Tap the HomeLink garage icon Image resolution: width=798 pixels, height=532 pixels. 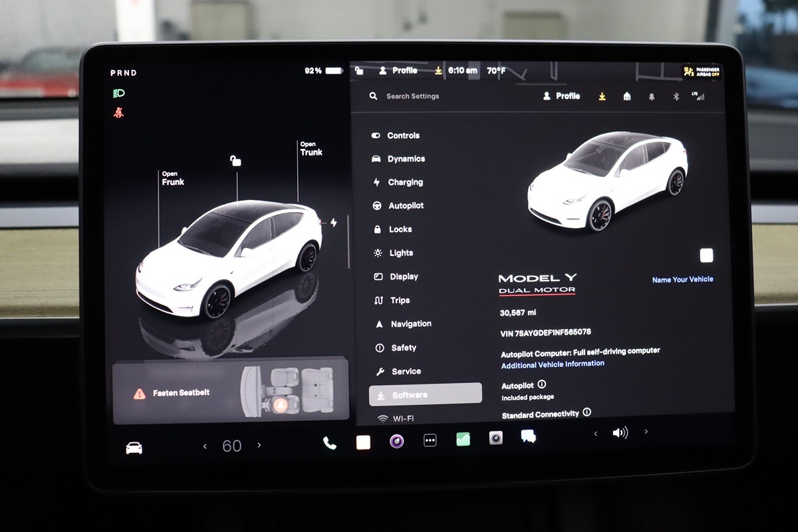click(627, 96)
